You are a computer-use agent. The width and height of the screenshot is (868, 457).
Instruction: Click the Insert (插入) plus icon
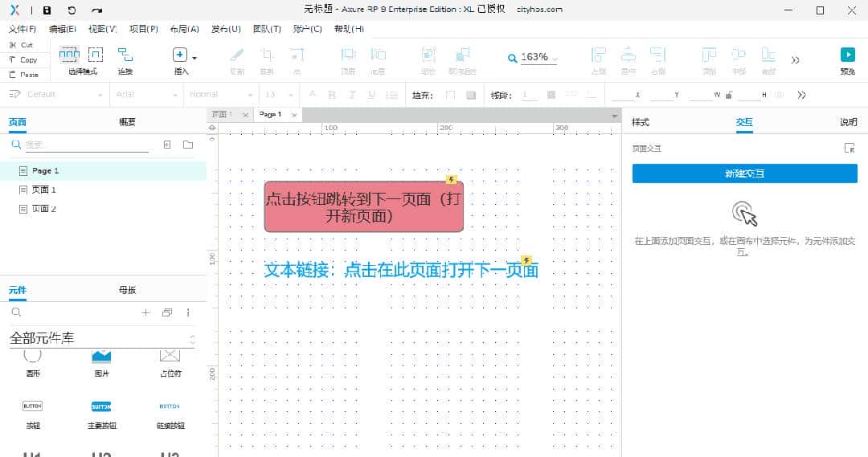[179, 55]
